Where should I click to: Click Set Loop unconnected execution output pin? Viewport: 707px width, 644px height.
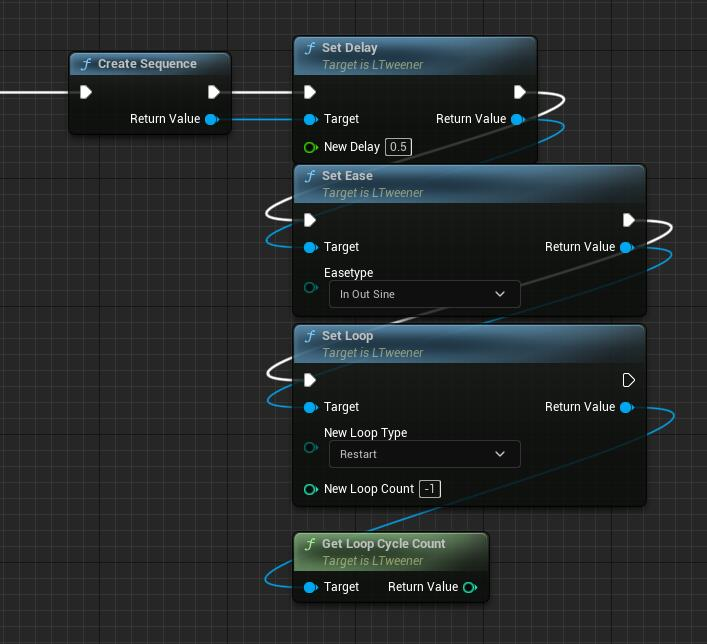tap(628, 380)
